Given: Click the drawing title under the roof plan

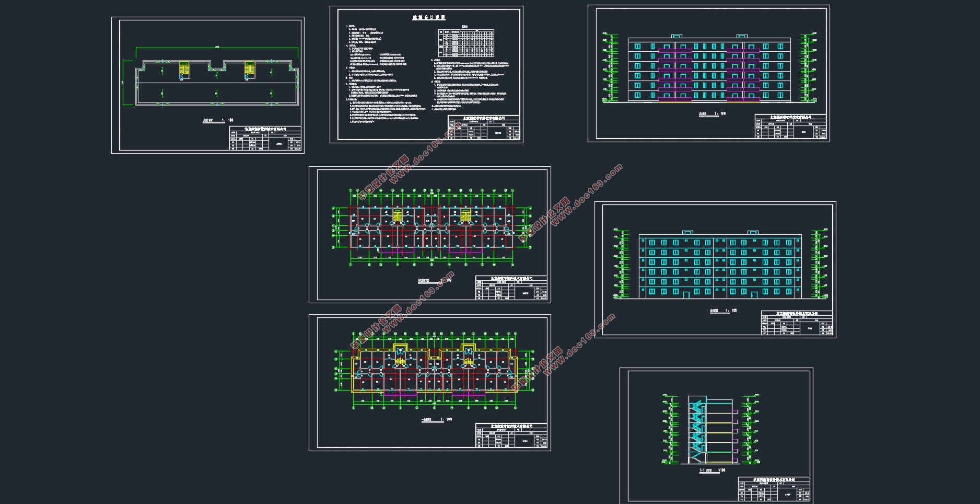Looking at the screenshot, I should (x=218, y=120).
